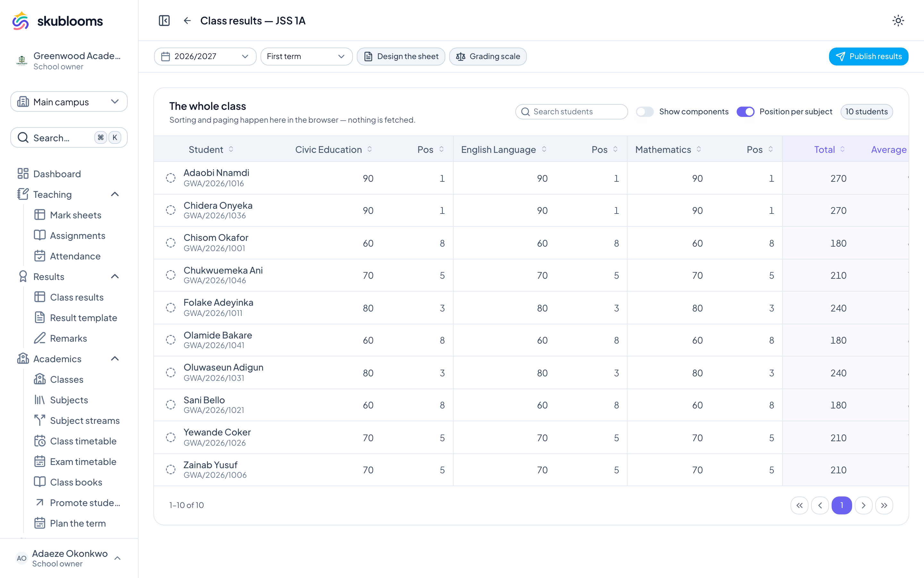Jump to the first page
The image size is (924, 578).
799,505
